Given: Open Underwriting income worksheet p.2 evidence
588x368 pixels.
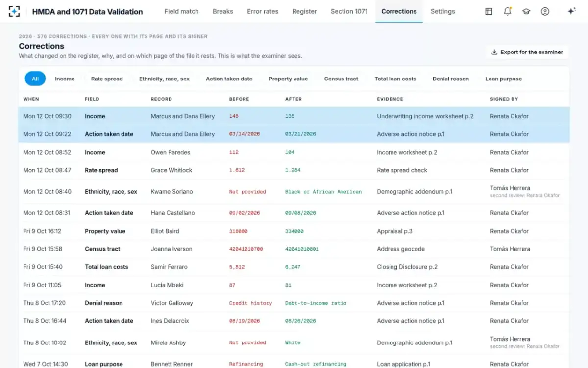Looking at the screenshot, I should coord(425,116).
